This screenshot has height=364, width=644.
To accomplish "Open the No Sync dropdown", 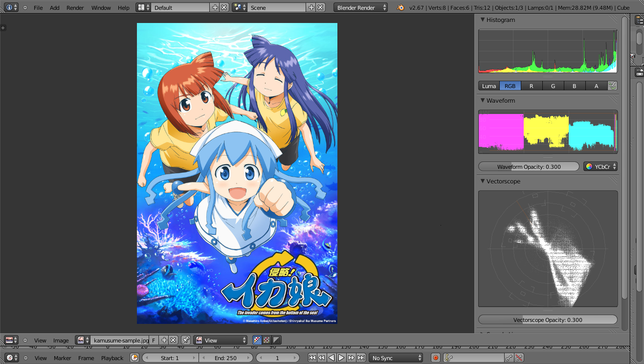I will [x=396, y=358].
